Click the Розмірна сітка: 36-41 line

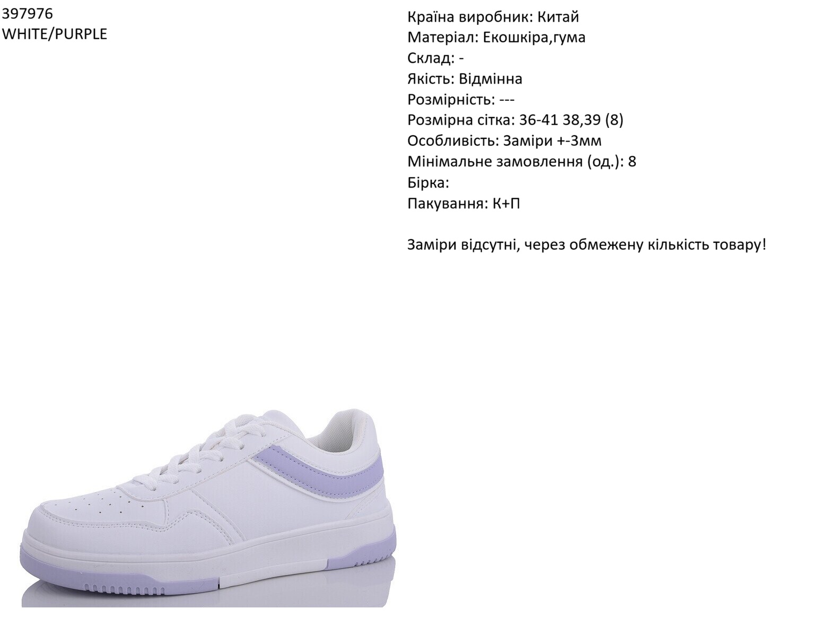click(515, 120)
